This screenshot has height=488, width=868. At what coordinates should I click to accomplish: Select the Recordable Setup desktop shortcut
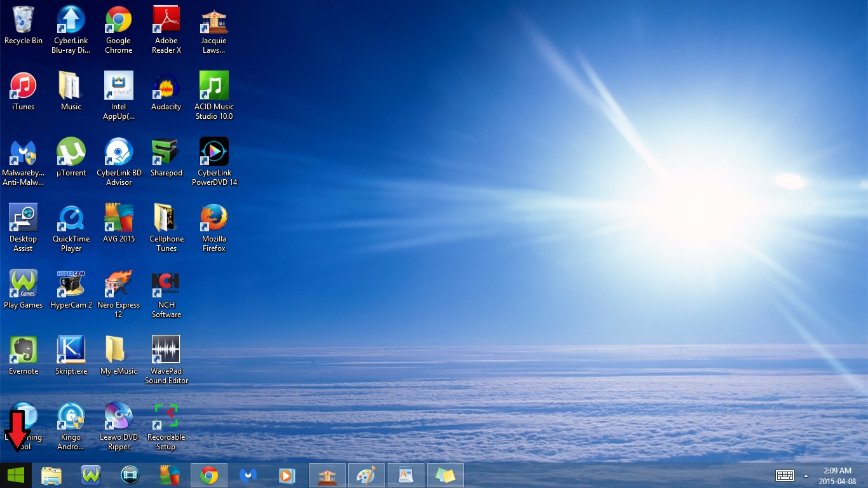coord(166,426)
